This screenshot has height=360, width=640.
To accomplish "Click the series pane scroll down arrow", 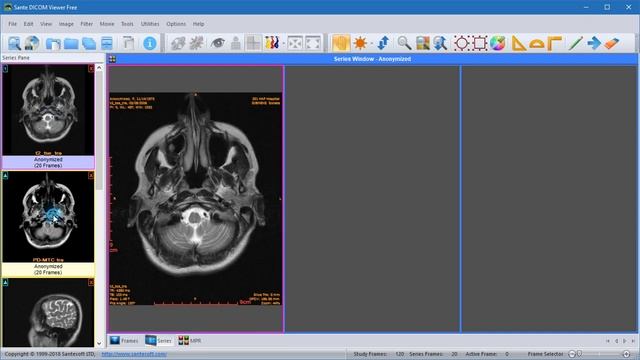I will (99, 344).
